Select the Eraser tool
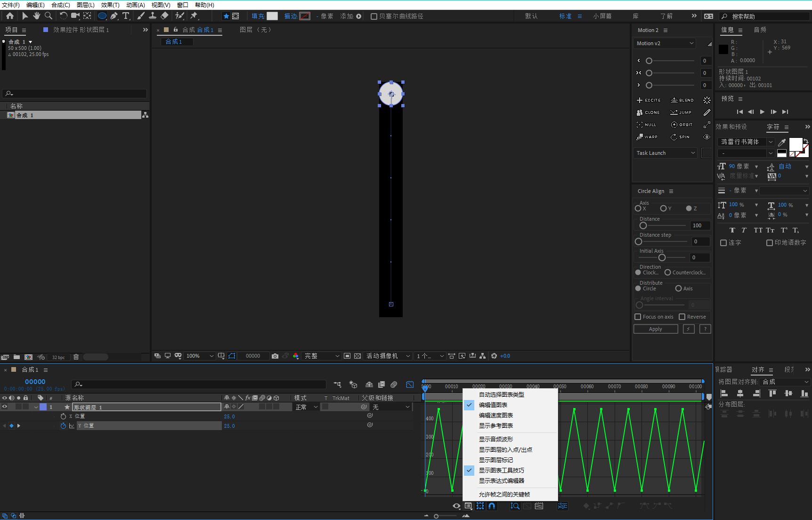The image size is (812, 520). click(x=164, y=16)
